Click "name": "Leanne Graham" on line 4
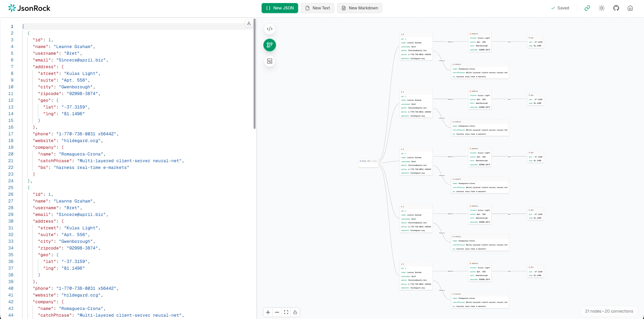 click(x=64, y=47)
